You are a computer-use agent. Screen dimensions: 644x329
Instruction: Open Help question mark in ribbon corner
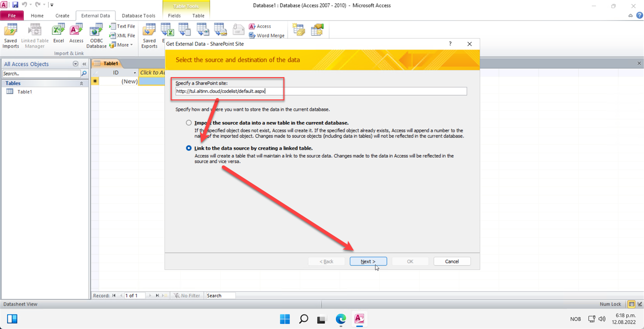point(639,15)
